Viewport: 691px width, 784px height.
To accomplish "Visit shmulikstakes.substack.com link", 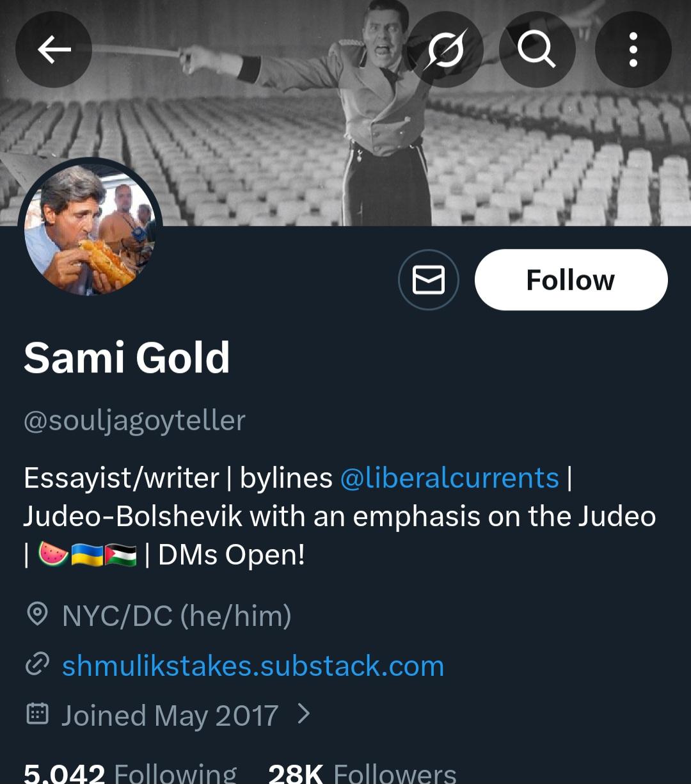I will coord(253,666).
